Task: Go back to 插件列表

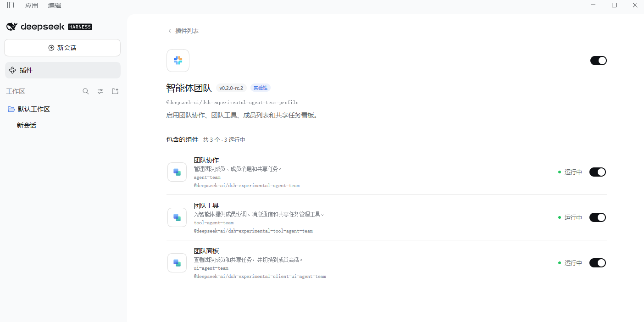Action: 187,31
